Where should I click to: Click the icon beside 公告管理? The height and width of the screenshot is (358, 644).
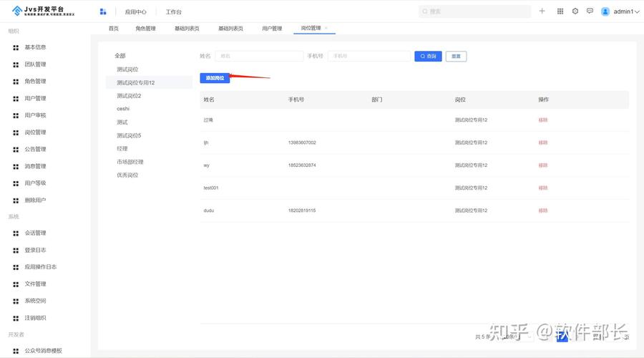click(x=16, y=150)
